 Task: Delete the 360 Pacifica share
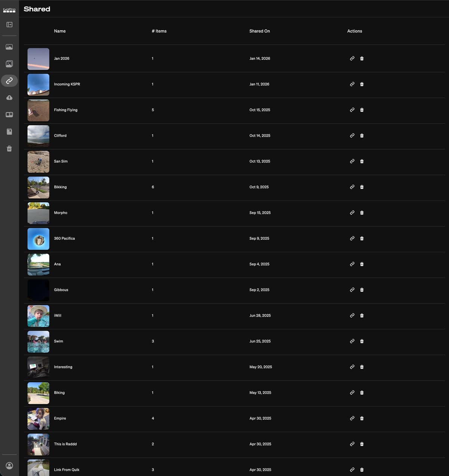point(362,238)
